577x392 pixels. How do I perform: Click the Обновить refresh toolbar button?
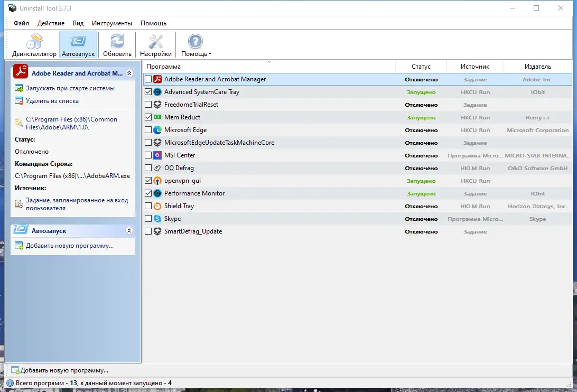click(x=117, y=45)
